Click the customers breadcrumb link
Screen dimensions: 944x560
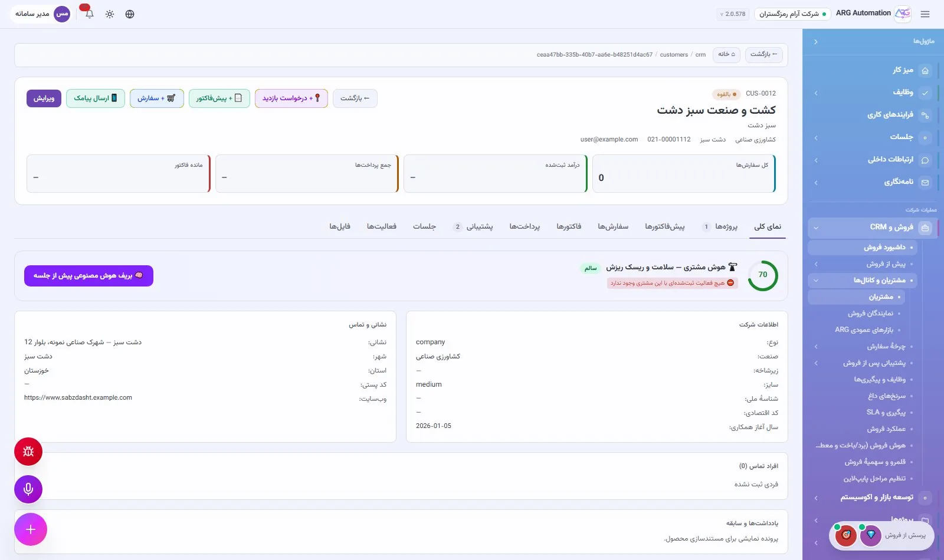(x=674, y=55)
